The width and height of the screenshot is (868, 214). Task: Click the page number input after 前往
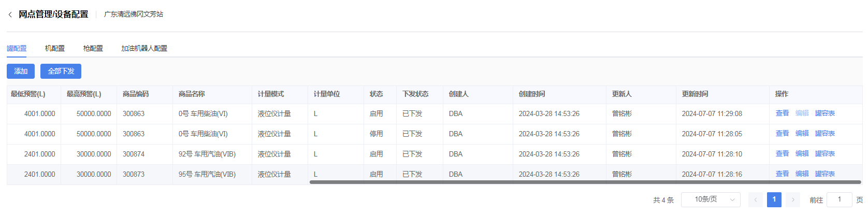(x=839, y=200)
